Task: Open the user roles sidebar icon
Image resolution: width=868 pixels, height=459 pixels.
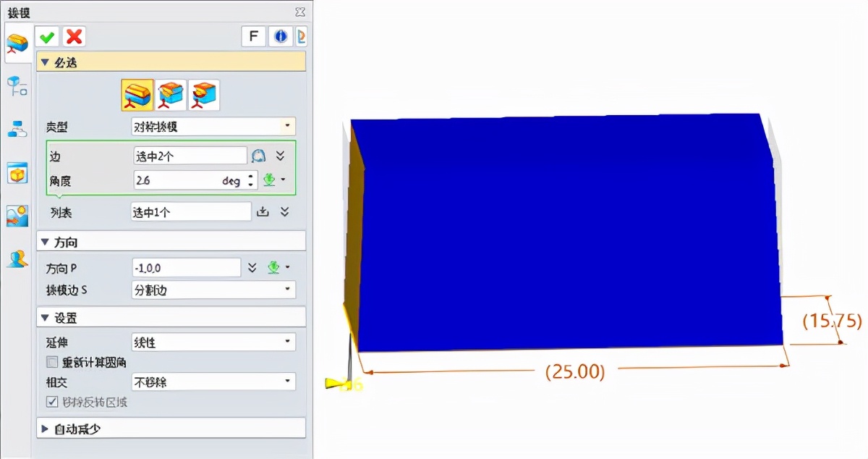Action: [17, 258]
